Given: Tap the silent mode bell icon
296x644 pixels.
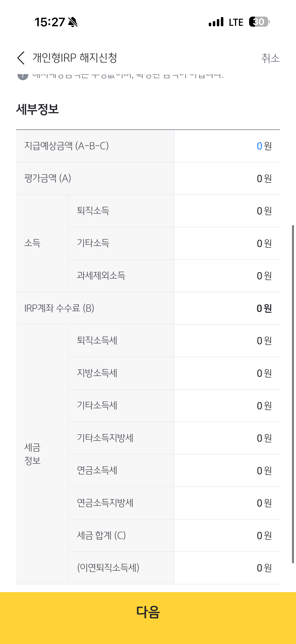Looking at the screenshot, I should [73, 22].
